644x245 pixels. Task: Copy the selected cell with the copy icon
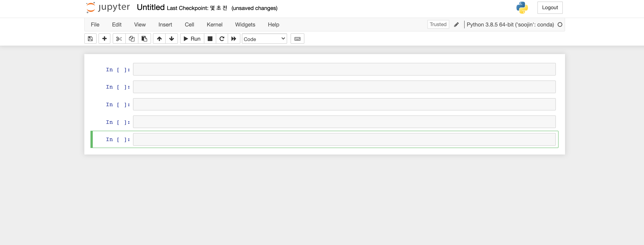[131, 39]
